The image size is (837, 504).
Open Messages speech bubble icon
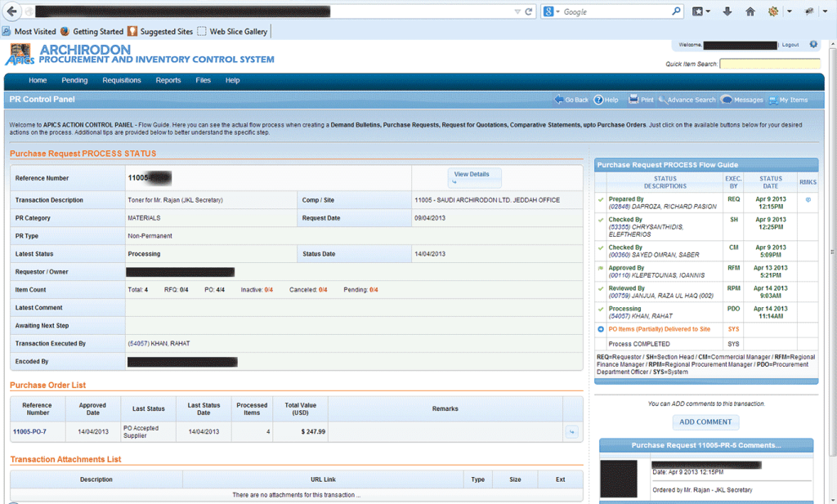[727, 100]
